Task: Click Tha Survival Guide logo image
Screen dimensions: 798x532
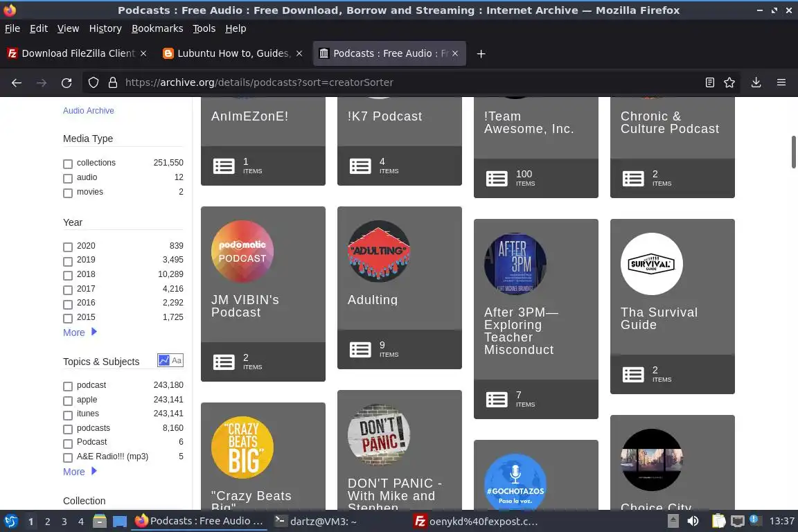Action: point(651,264)
